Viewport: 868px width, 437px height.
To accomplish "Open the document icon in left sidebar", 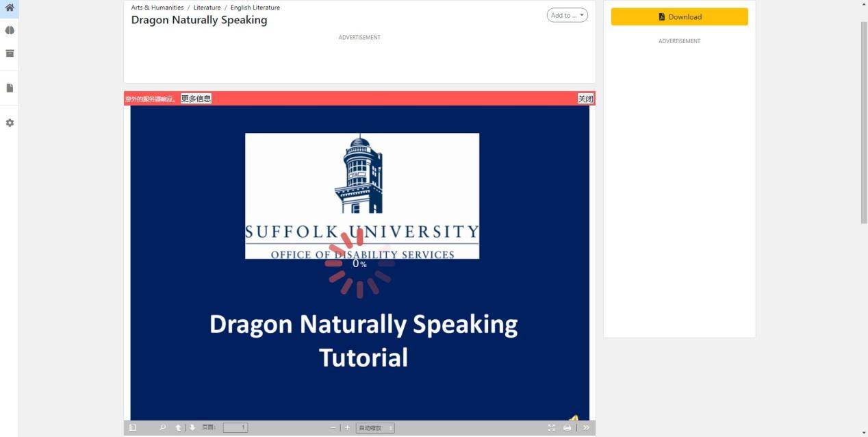I will tap(10, 88).
